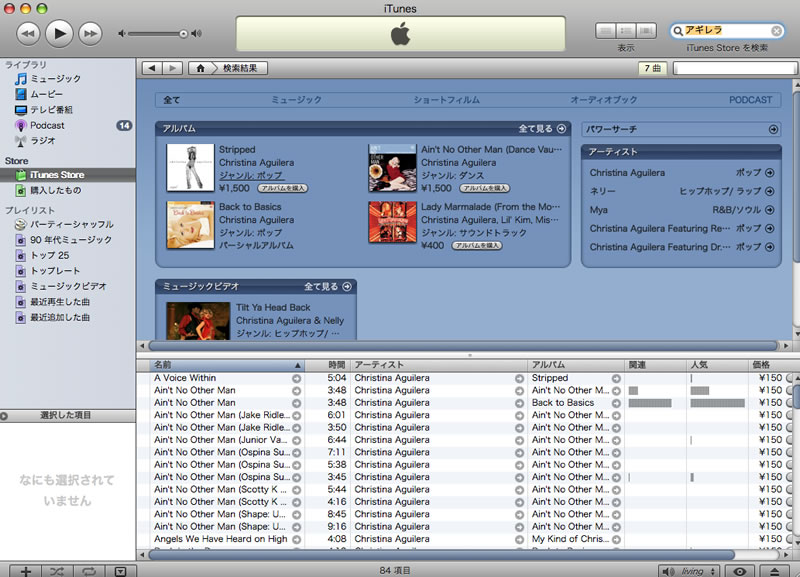
Task: Adjust the volume slider knob
Action: (x=182, y=34)
